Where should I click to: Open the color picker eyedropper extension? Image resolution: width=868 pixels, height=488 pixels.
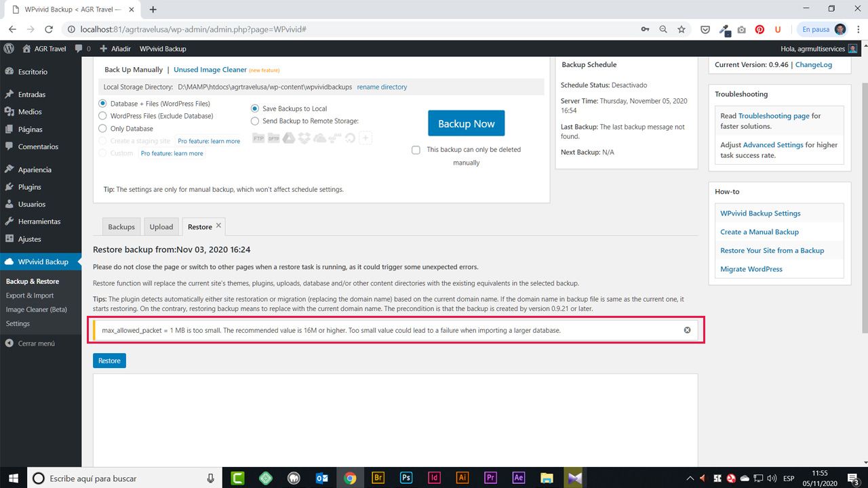point(724,30)
